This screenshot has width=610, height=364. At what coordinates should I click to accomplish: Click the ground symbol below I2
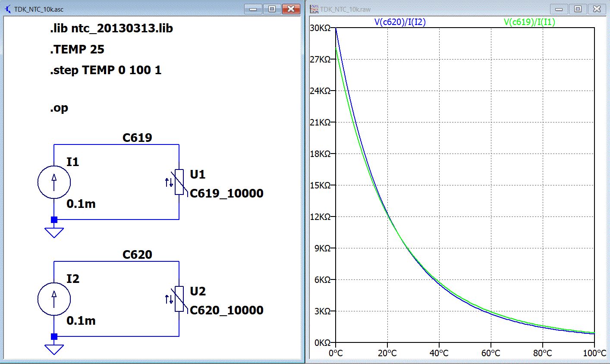click(x=54, y=349)
